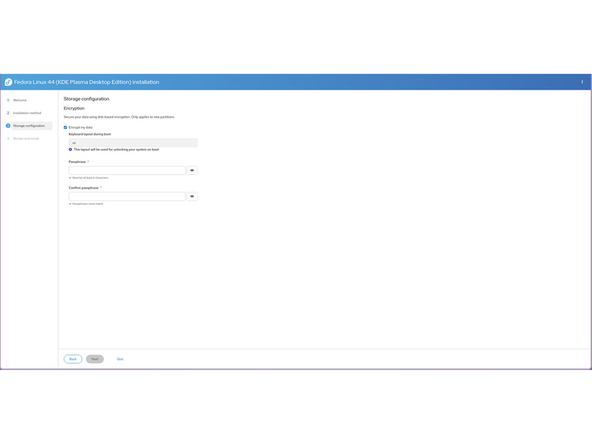Viewport: 592px width, 444px height.
Task: Click the 'Encryption' subheading
Action: (74, 108)
